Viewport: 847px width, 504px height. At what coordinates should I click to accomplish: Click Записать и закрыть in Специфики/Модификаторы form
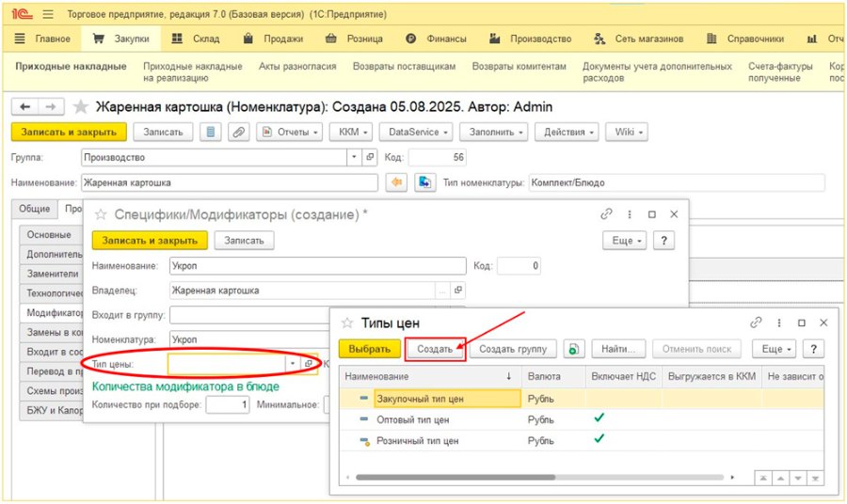click(x=150, y=241)
